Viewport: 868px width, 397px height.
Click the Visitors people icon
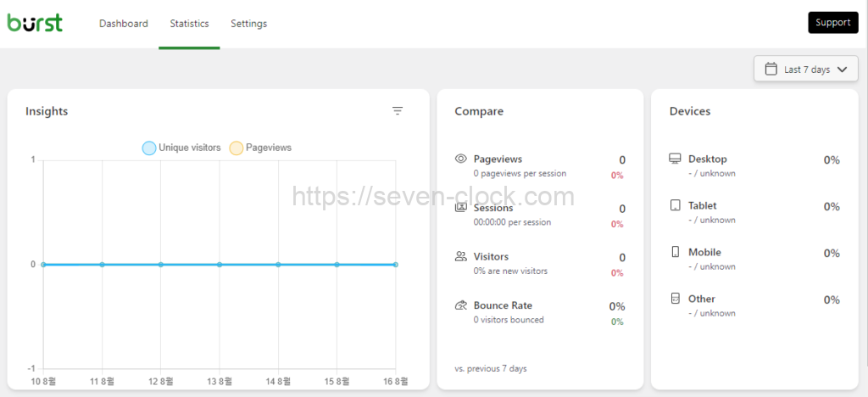tap(461, 256)
